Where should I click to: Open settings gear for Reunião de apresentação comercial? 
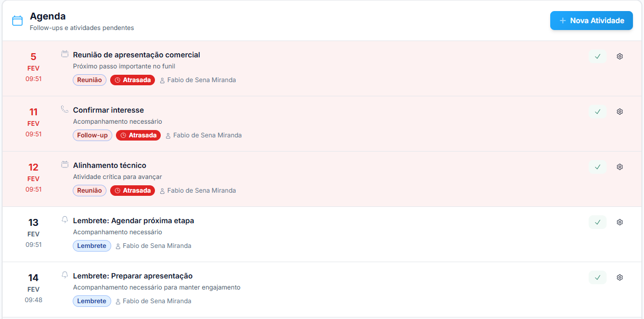pos(620,56)
